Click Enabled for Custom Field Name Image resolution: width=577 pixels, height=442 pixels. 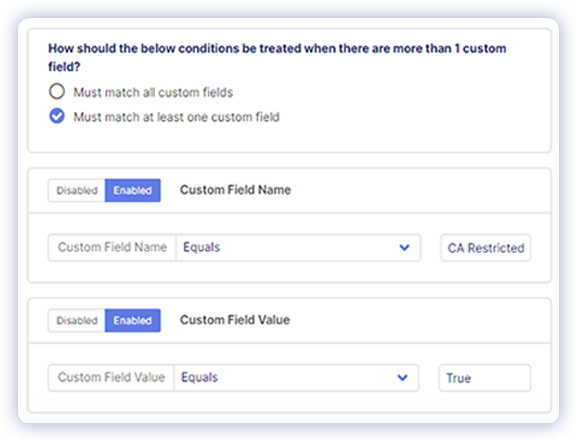pyautogui.click(x=132, y=190)
